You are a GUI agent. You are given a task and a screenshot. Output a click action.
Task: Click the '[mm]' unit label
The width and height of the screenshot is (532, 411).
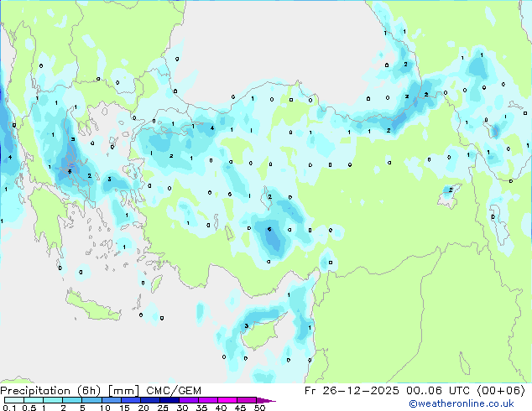tap(123, 391)
